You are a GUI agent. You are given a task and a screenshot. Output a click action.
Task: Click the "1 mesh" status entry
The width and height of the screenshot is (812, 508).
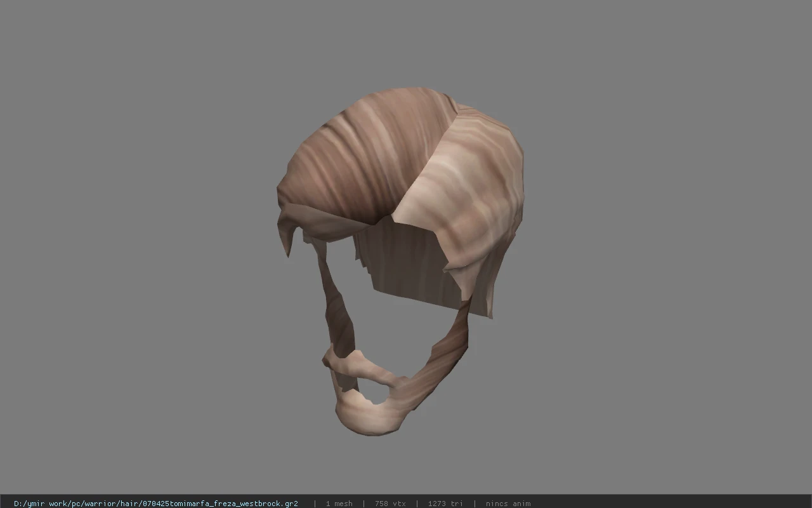[x=339, y=504]
